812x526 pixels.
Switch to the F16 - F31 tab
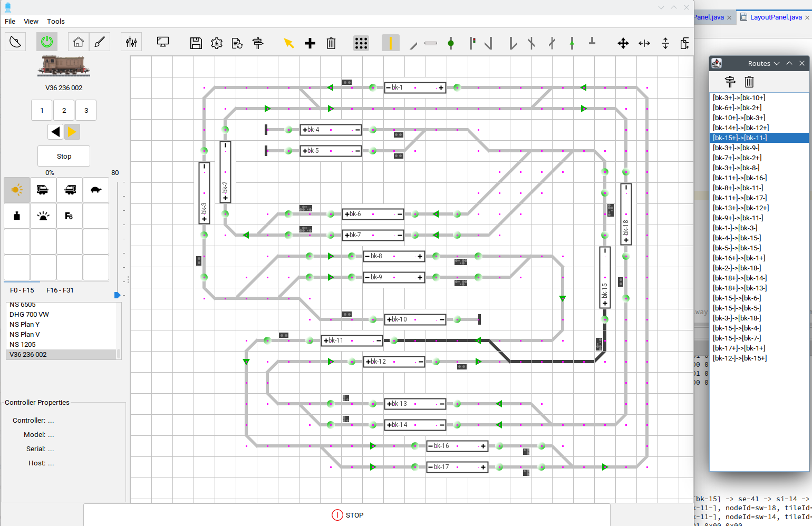(60, 290)
